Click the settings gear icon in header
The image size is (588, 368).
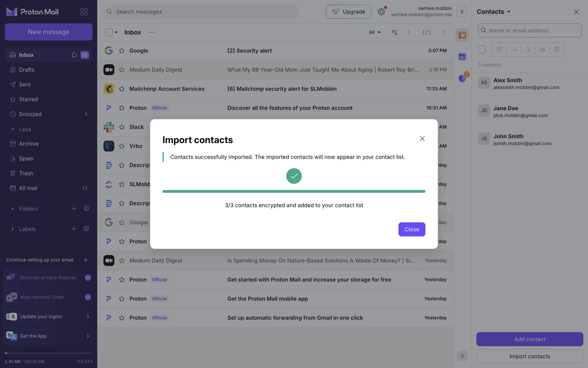click(x=381, y=12)
